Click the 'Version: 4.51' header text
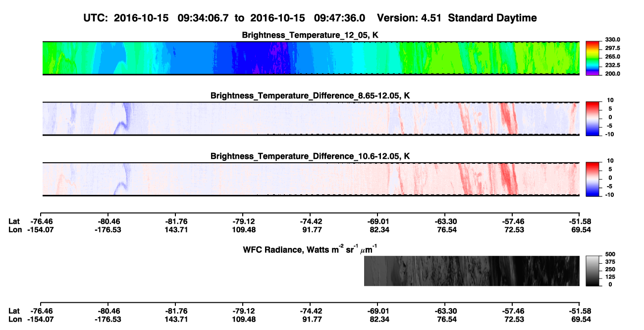Screen dimensions: 644x330 (409, 18)
